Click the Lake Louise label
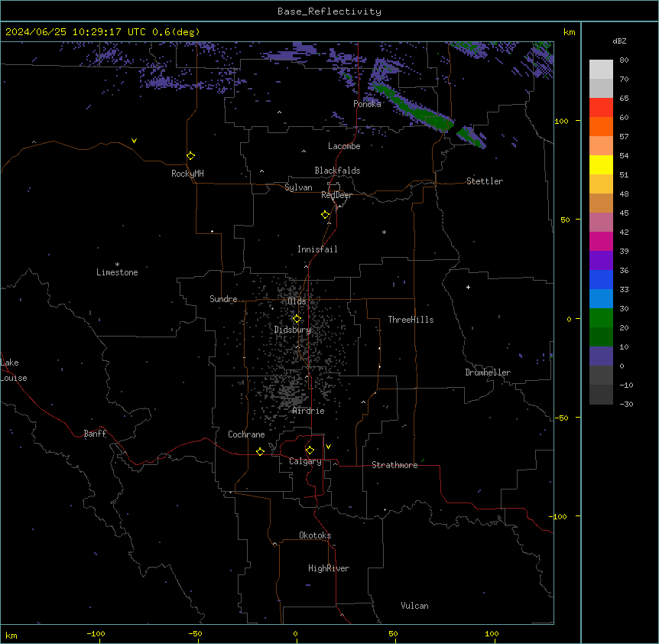This screenshot has width=659, height=644. [14, 370]
